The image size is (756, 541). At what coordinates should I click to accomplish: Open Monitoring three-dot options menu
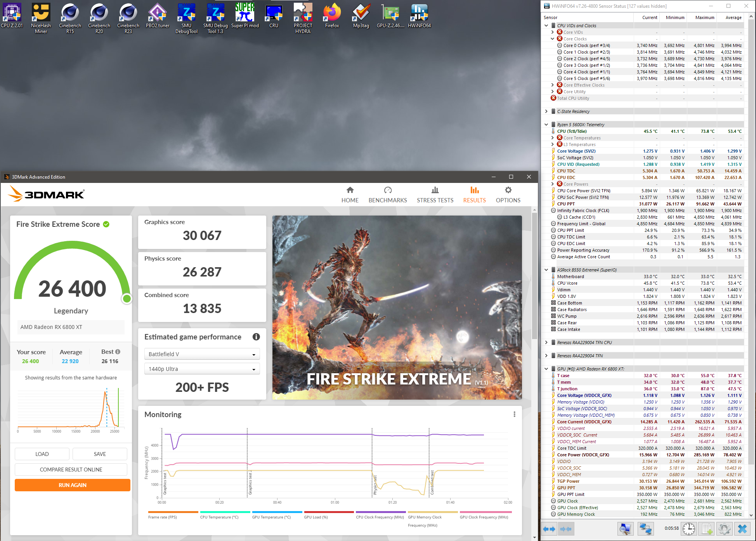point(514,414)
